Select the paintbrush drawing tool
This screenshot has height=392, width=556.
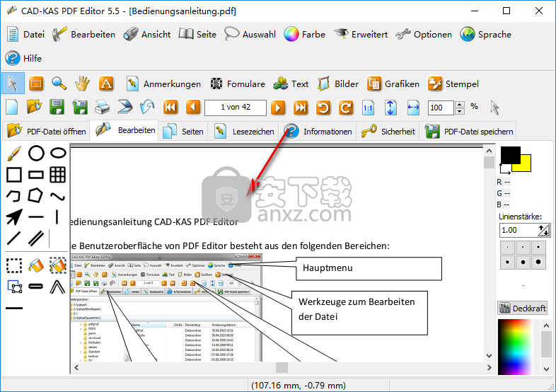tap(13, 153)
